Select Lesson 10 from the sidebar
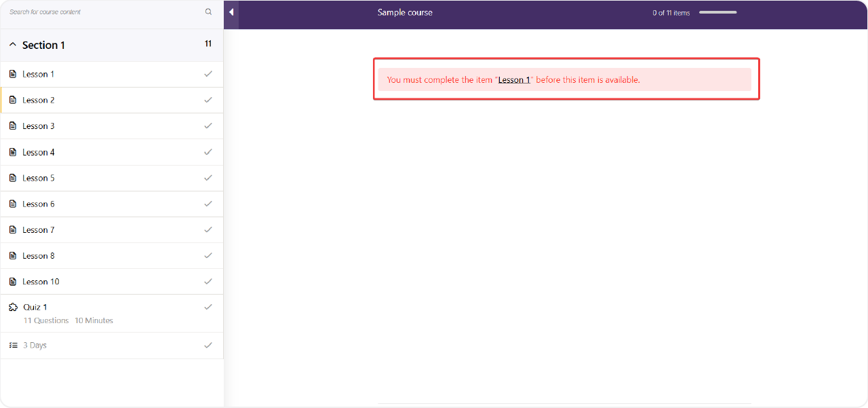Viewport: 868px width, 408px height. pyautogui.click(x=111, y=281)
